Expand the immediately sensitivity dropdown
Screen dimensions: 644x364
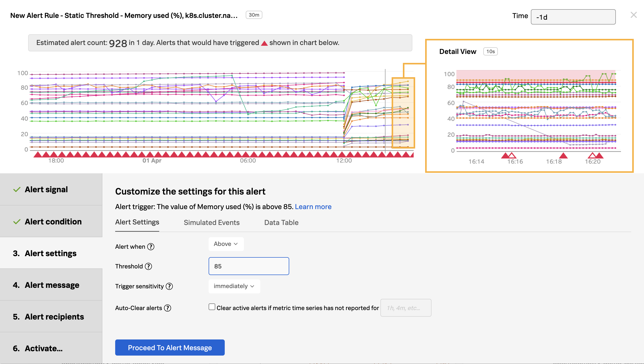[x=234, y=286]
